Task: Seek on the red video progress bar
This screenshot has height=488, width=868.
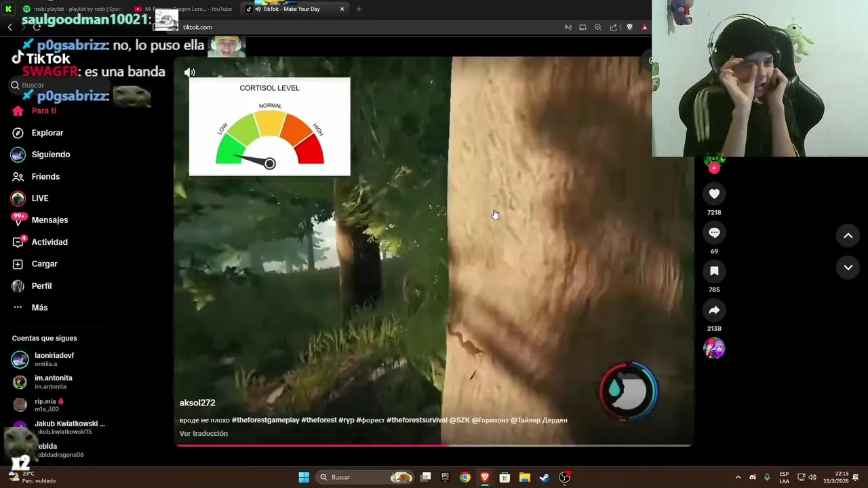Action: pos(434,445)
